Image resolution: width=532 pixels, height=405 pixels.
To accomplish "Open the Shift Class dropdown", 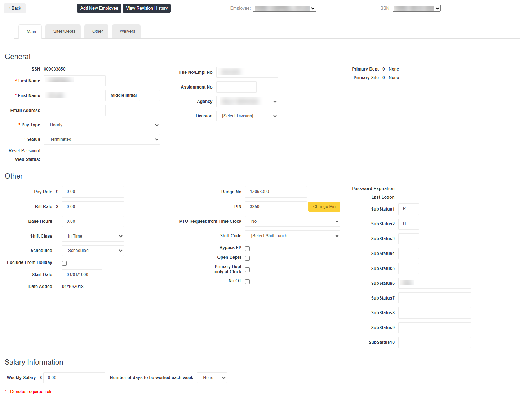I will point(93,236).
